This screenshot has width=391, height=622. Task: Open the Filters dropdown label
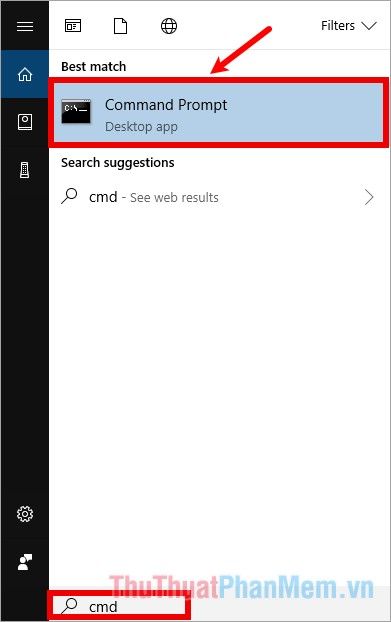point(338,26)
